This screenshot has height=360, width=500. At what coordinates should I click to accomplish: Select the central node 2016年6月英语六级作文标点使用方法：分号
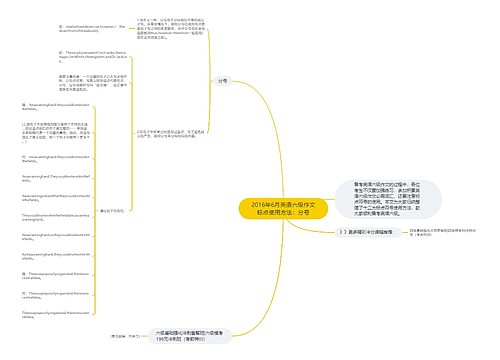pyautogui.click(x=283, y=209)
